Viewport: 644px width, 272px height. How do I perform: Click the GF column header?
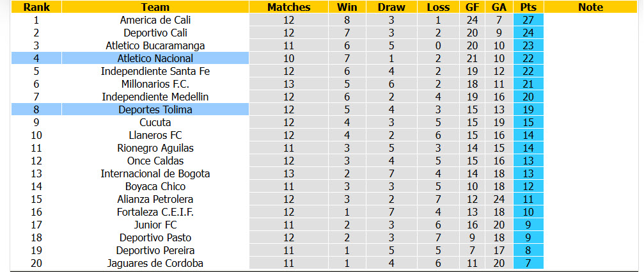473,7
